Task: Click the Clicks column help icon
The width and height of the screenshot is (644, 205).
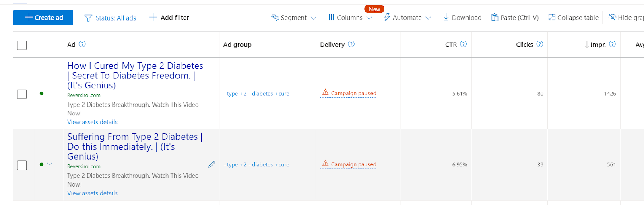Action: click(540, 44)
